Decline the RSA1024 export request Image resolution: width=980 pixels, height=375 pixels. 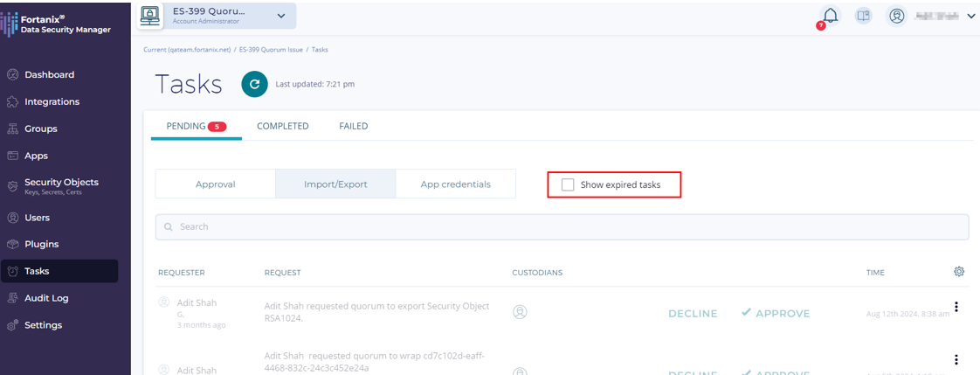click(693, 313)
